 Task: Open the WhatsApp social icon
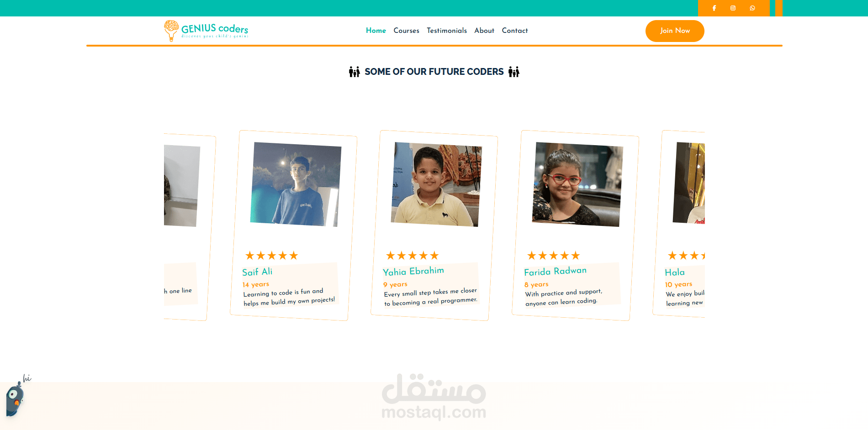752,8
